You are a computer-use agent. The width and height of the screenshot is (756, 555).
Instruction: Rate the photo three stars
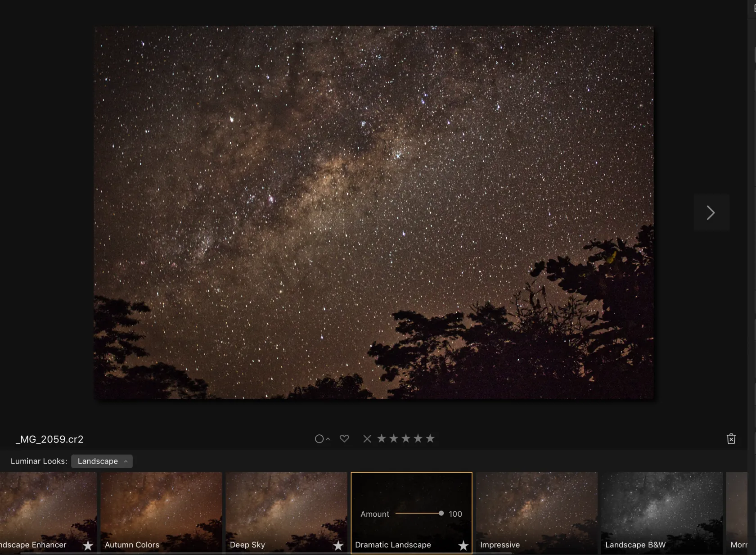click(x=406, y=438)
